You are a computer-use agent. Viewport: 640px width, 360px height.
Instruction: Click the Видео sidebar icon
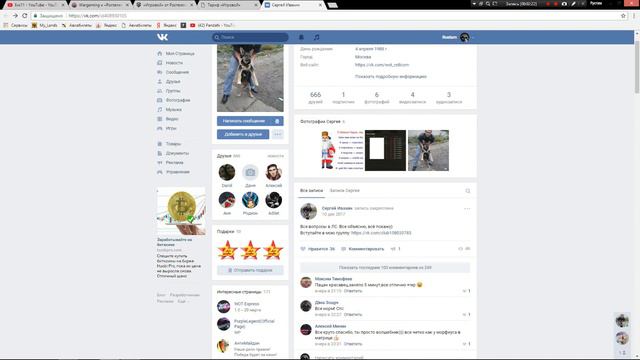(160, 119)
